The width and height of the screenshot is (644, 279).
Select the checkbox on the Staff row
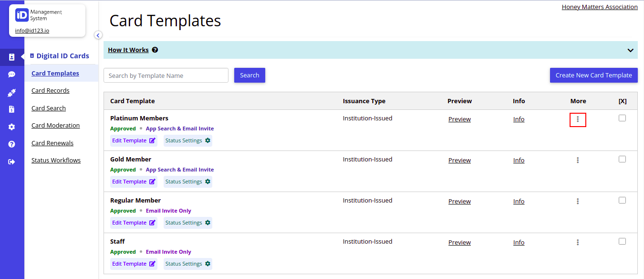[x=622, y=240]
